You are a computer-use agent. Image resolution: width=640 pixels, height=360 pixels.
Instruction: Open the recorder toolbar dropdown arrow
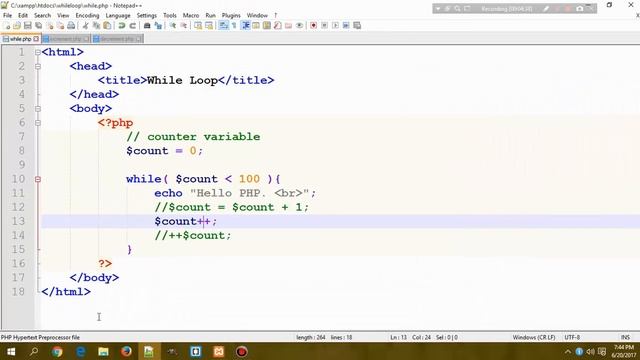tap(438, 9)
